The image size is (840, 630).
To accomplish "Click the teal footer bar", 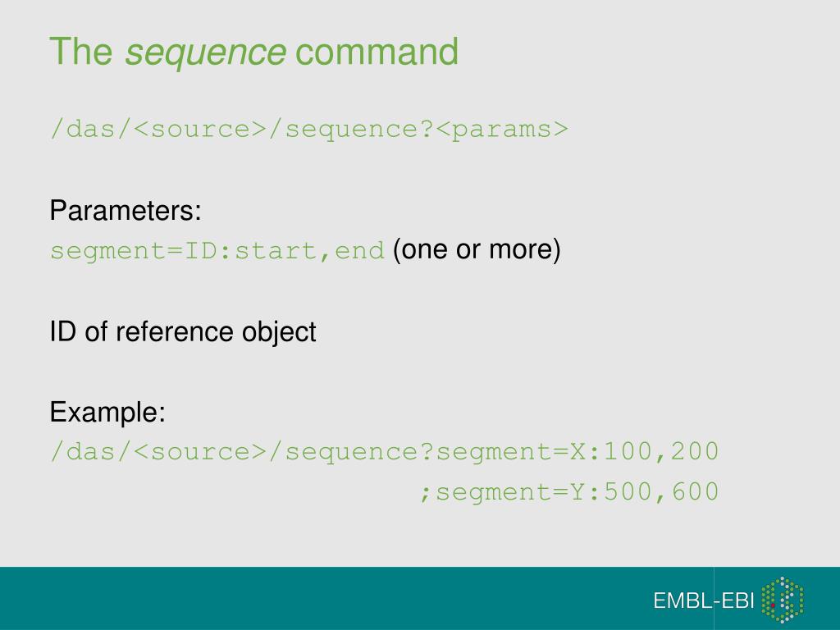I will [x=420, y=598].
